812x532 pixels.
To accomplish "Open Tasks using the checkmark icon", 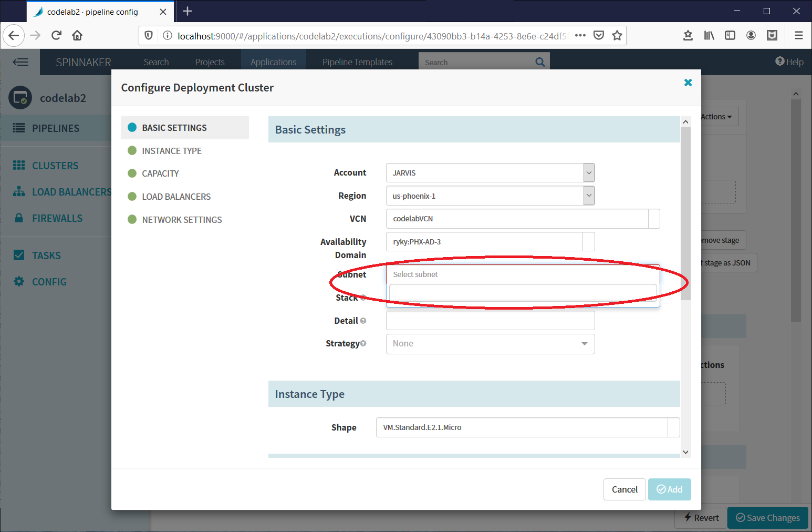I will pyautogui.click(x=19, y=255).
